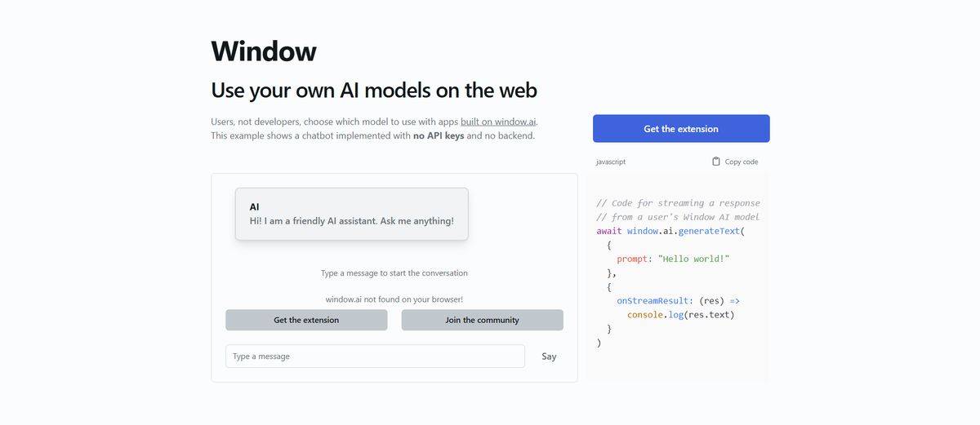
Task: Click the gray Get the extension button
Action: click(x=306, y=320)
